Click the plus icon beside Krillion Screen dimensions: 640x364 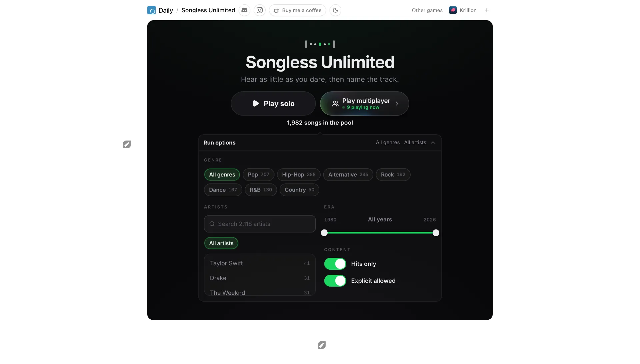coord(487,10)
